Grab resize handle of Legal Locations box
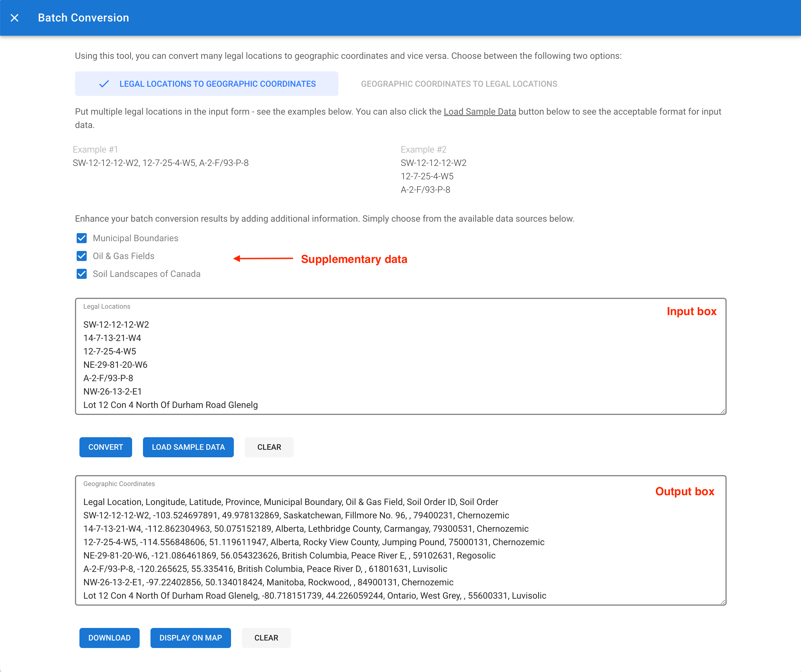Screen dimensions: 801x672 723,411
